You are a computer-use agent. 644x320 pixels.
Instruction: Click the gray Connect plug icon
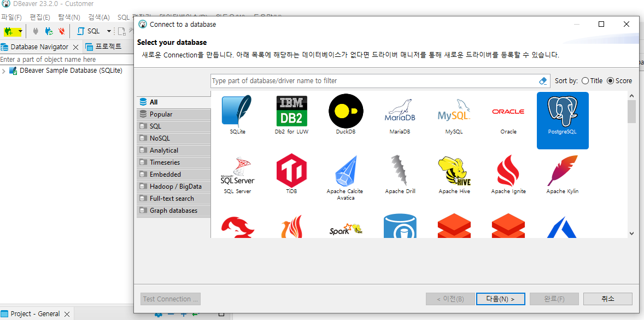click(36, 31)
